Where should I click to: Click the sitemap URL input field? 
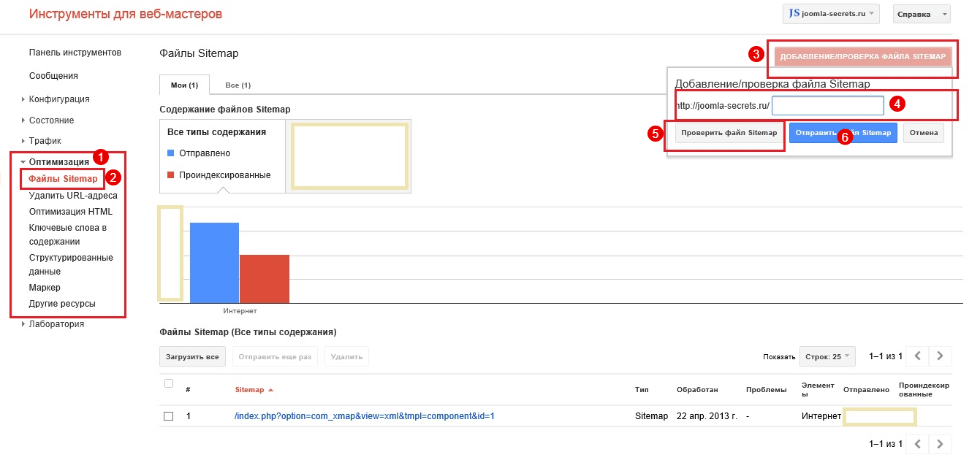tap(827, 106)
